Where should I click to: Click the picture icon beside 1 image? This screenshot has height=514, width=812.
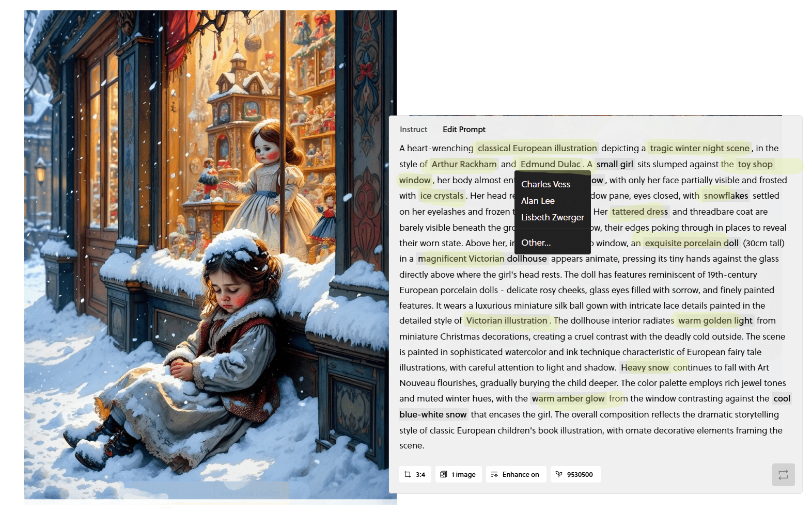pos(444,474)
